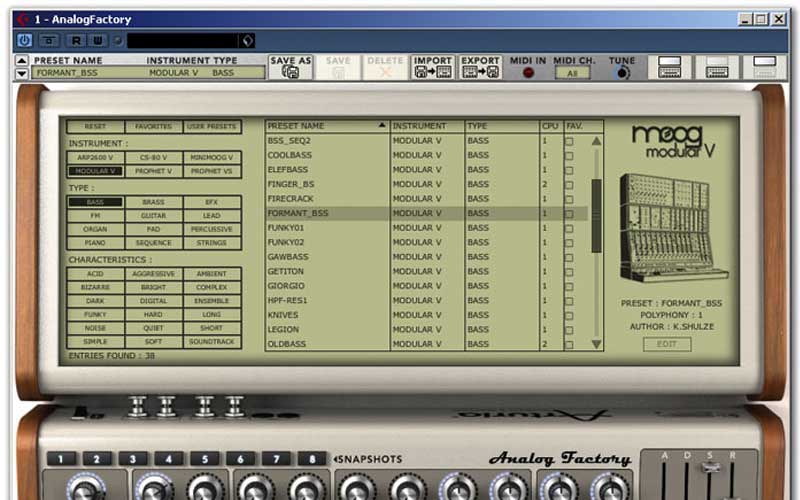Select the KNIVES preset row

point(427,315)
